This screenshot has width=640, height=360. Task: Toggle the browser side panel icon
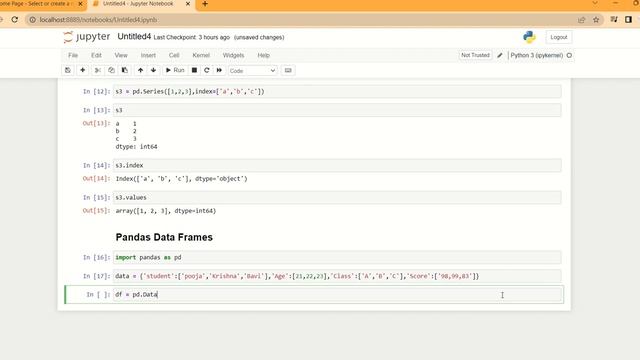pos(628,20)
